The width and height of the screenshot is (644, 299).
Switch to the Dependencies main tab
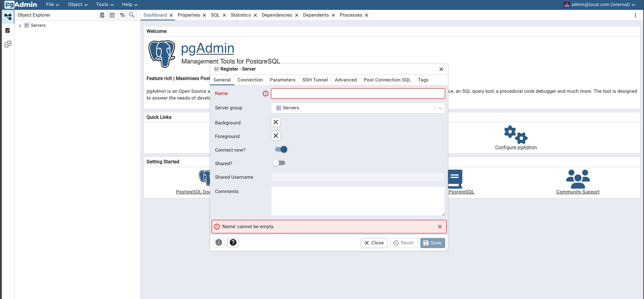point(277,15)
